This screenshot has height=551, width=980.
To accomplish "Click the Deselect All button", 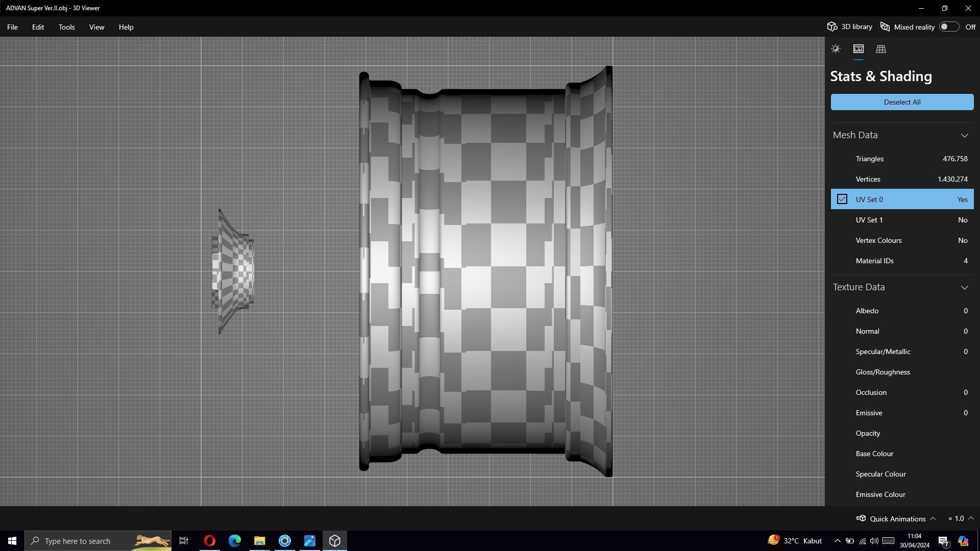I will (902, 102).
